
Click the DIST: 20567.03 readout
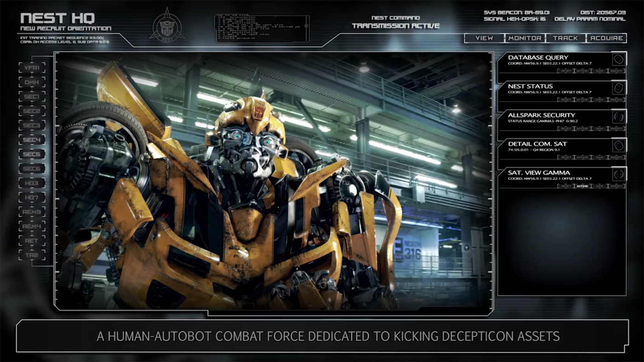(x=603, y=12)
